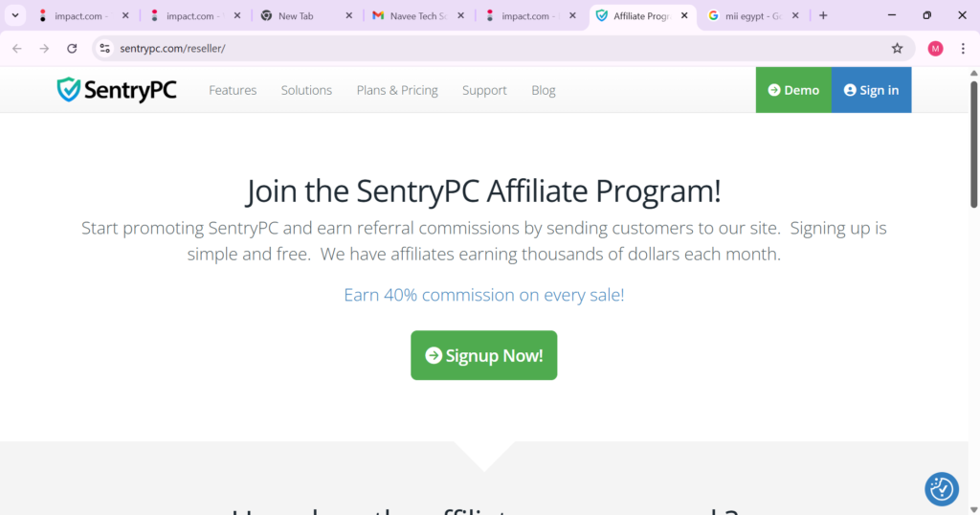980x515 pixels.
Task: Click the green Demo button
Action: click(x=793, y=90)
